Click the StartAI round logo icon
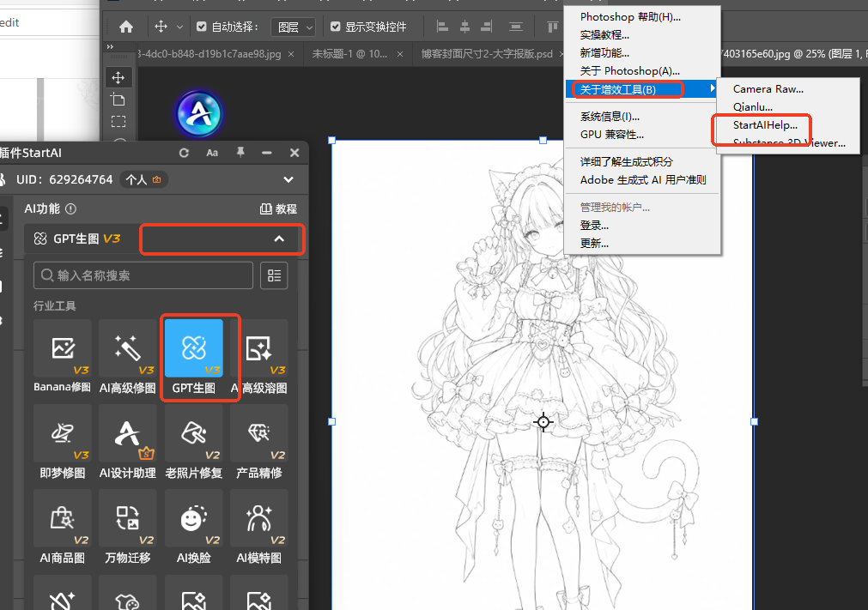 tap(199, 114)
